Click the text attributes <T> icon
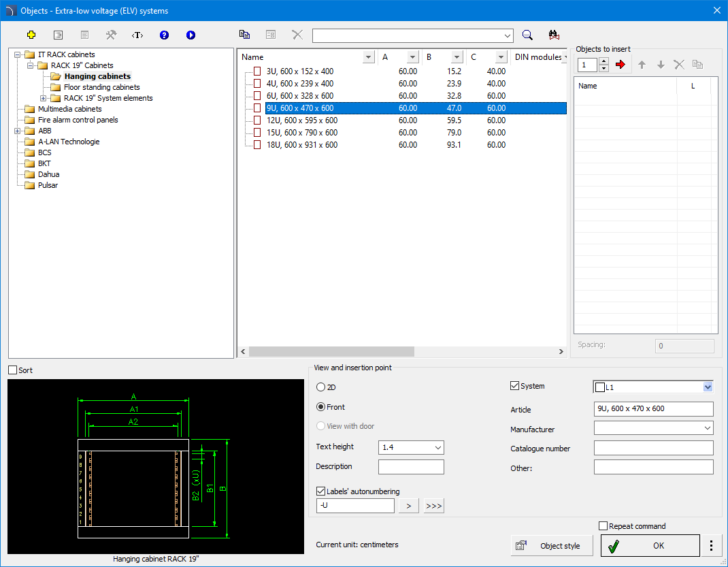Viewport: 728px width, 567px height. (137, 35)
